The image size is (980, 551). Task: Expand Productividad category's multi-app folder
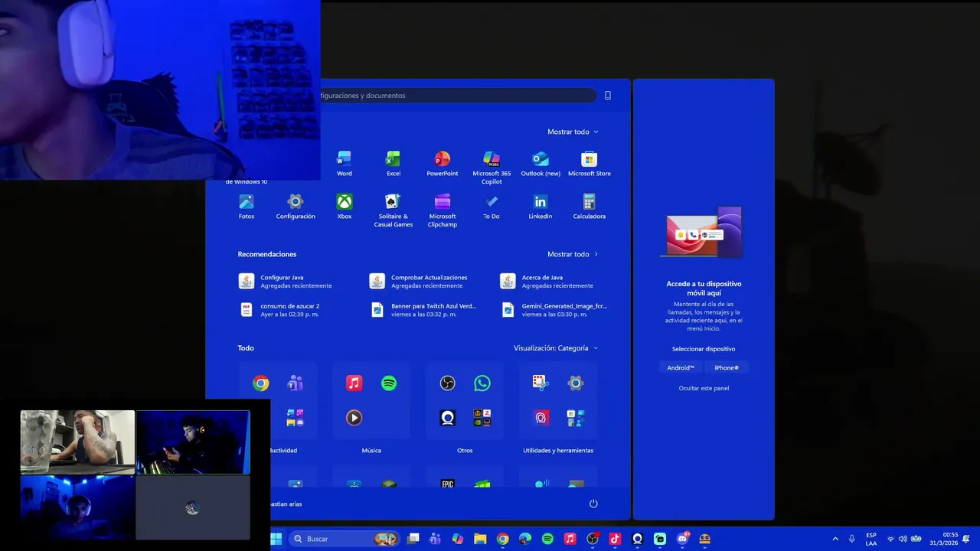296,418
